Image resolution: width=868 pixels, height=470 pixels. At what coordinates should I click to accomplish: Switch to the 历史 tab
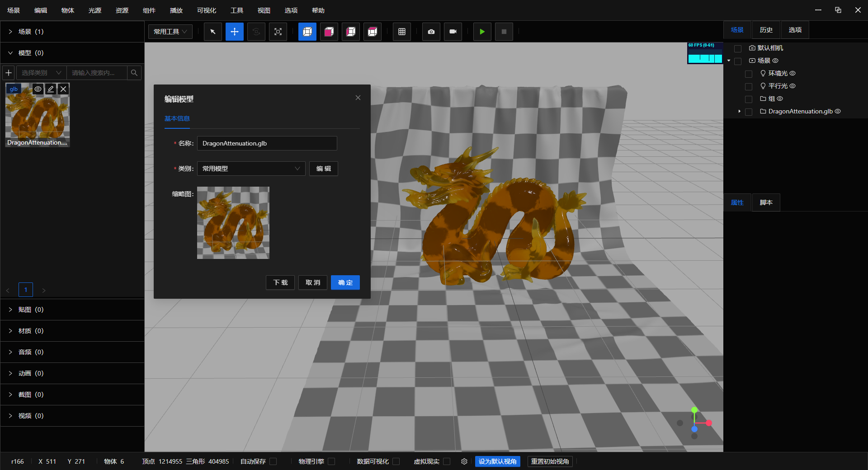click(x=766, y=30)
